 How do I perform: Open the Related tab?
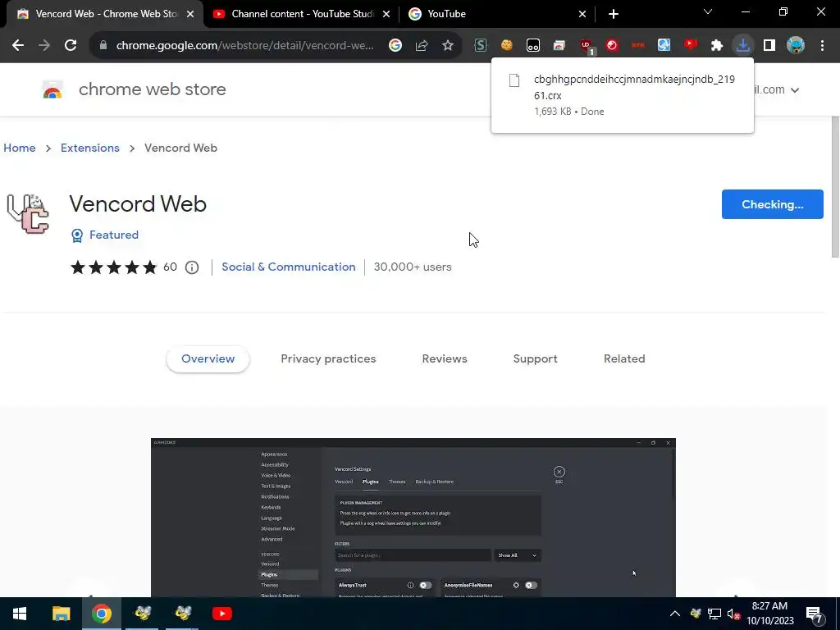tap(624, 359)
